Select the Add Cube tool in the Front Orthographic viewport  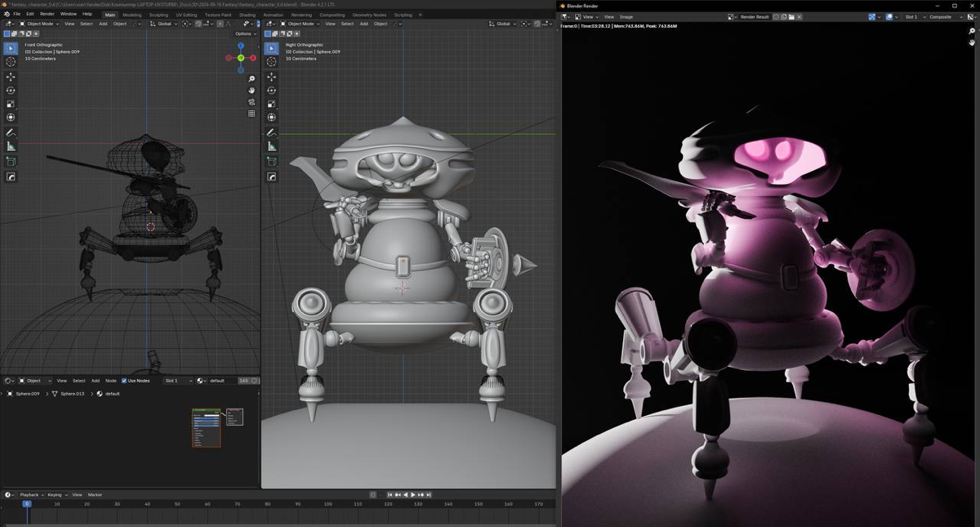(x=11, y=162)
